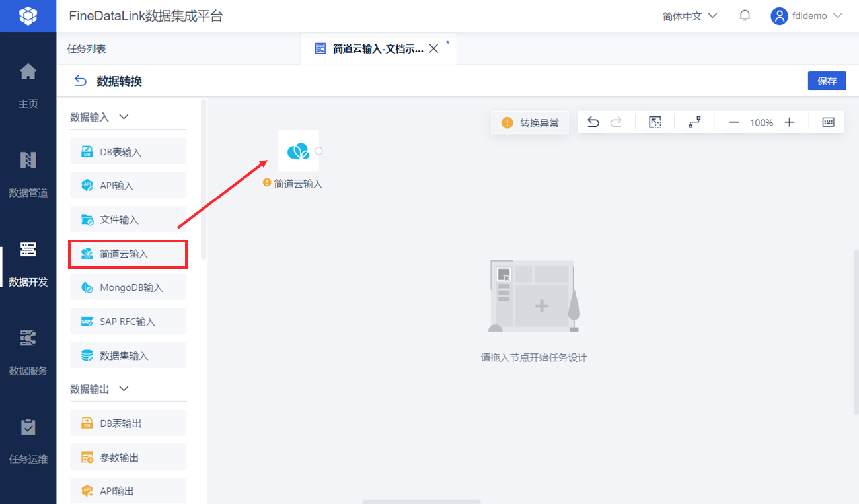Screen dimensions: 859x504
Task: Click the 数据集输入 database icon
Action: [x=87, y=355]
